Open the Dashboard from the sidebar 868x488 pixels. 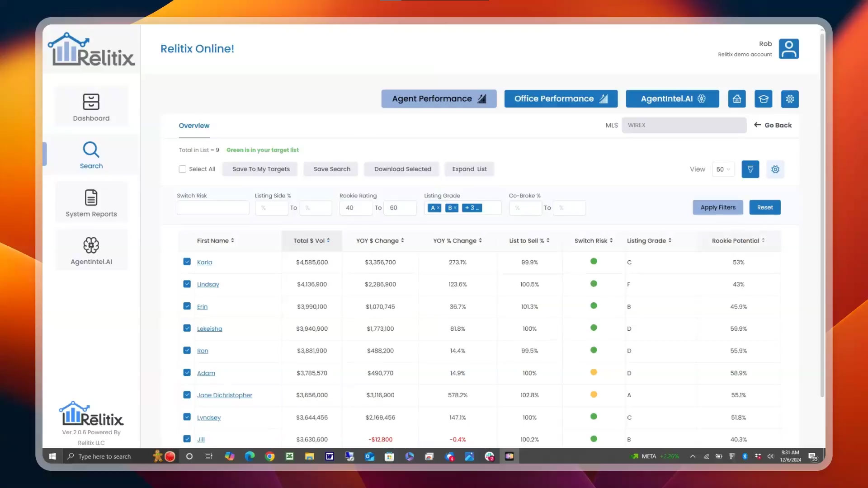pos(91,107)
